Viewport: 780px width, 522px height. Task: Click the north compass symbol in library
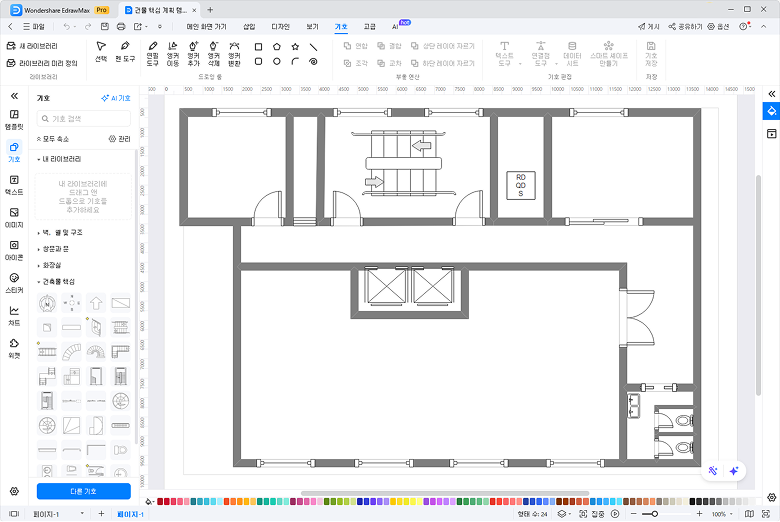point(47,303)
